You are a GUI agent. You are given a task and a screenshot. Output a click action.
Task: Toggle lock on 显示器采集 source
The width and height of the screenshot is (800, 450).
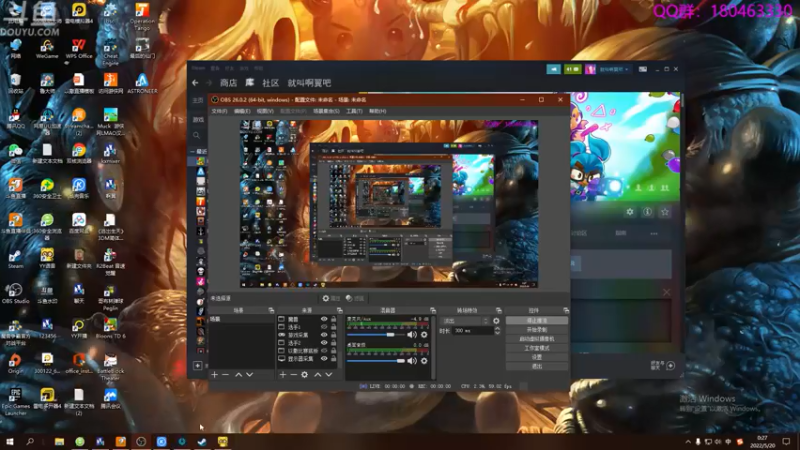click(334, 359)
